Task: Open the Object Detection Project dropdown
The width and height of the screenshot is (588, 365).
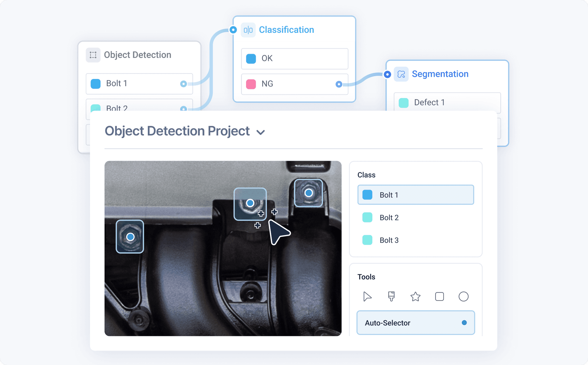Action: (x=261, y=132)
